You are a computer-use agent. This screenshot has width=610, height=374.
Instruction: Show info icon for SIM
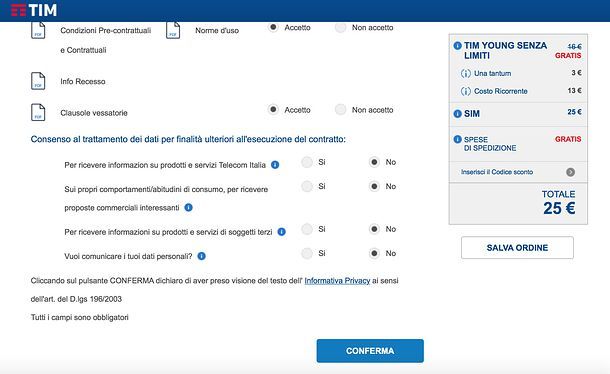click(458, 114)
